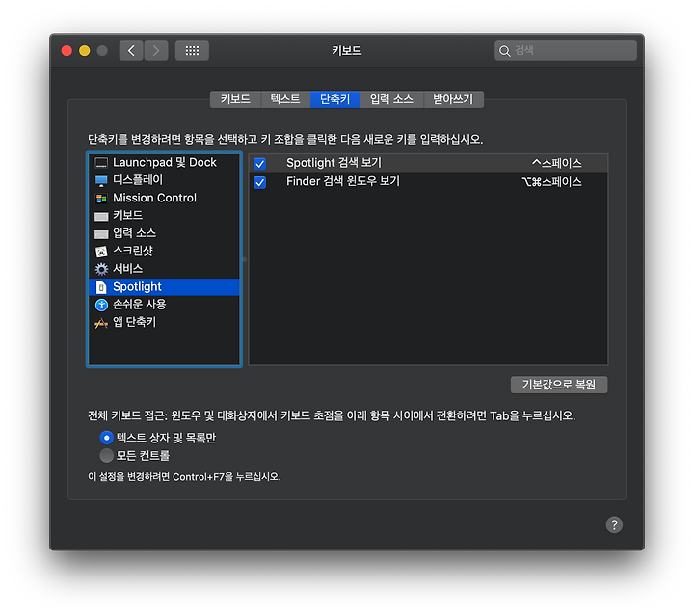Show all preferences grid button
This screenshot has height=616, width=694.
pyautogui.click(x=192, y=50)
